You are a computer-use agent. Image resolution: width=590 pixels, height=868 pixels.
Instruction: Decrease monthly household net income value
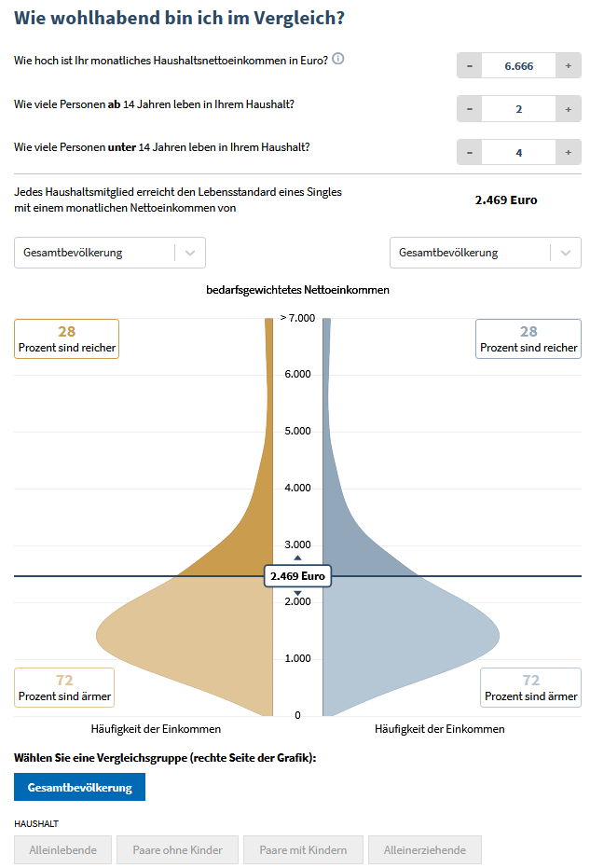[x=469, y=65]
